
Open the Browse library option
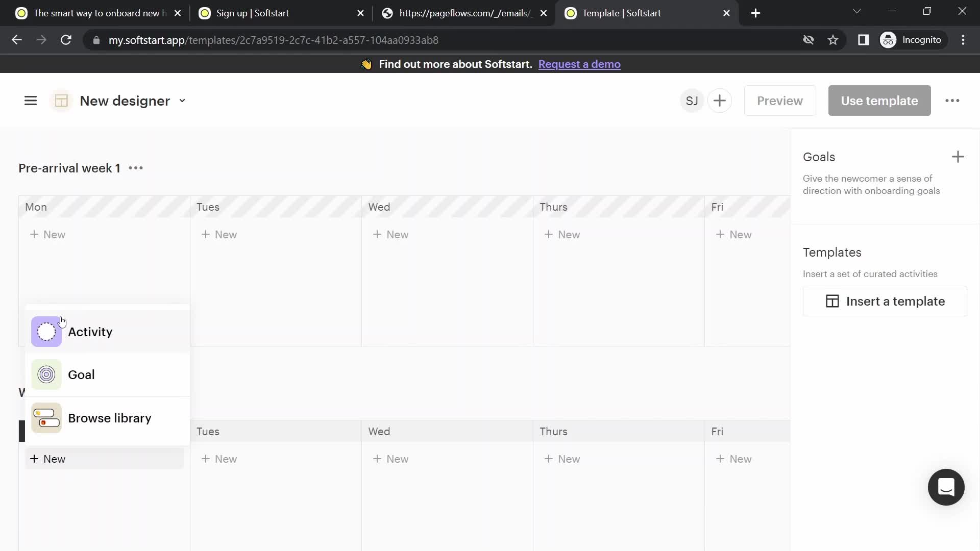pyautogui.click(x=110, y=418)
